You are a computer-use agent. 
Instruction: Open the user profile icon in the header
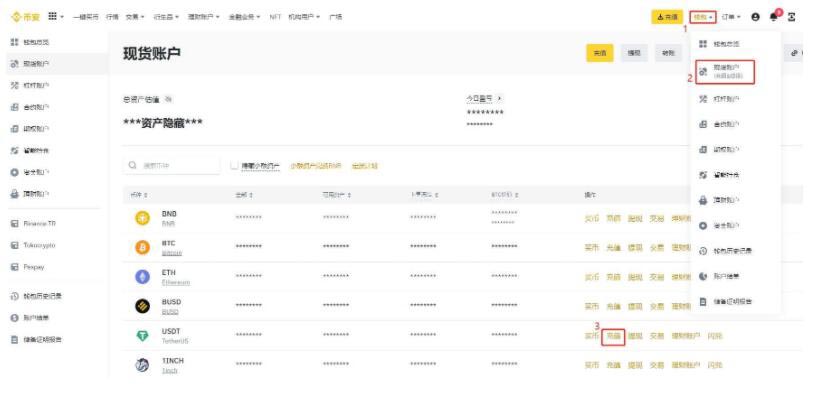(756, 17)
